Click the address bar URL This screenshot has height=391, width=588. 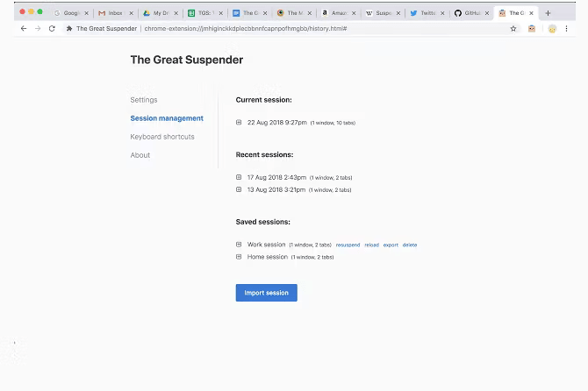point(245,28)
